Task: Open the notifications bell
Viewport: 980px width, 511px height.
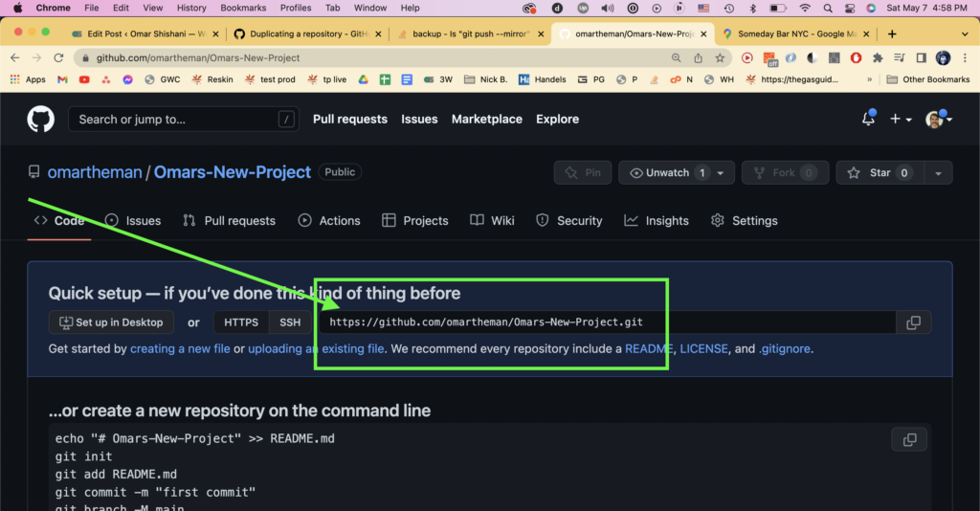Action: 868,120
